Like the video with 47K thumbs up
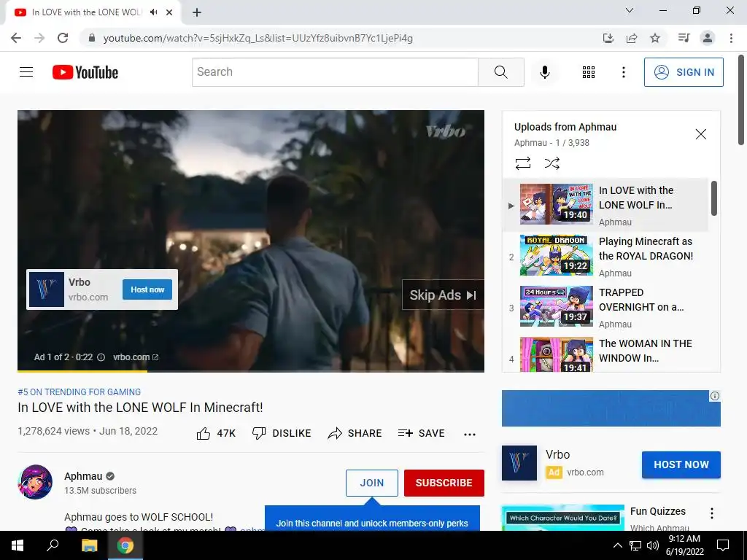 click(x=216, y=433)
